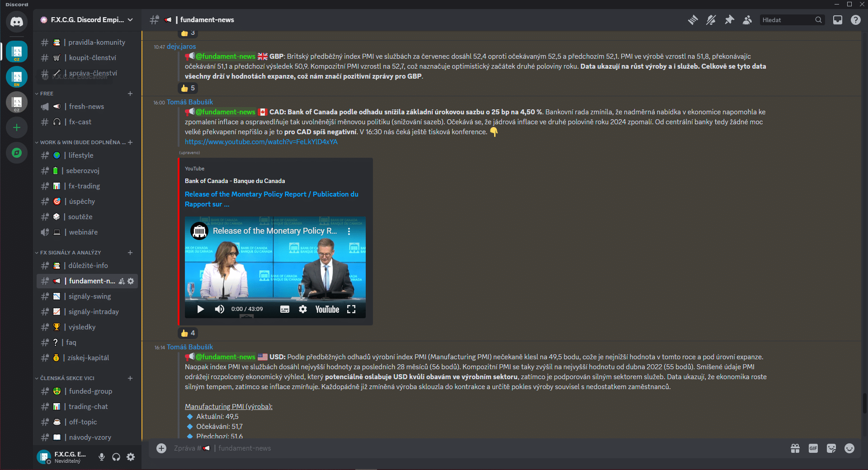Mute microphone in user panel

click(x=102, y=457)
